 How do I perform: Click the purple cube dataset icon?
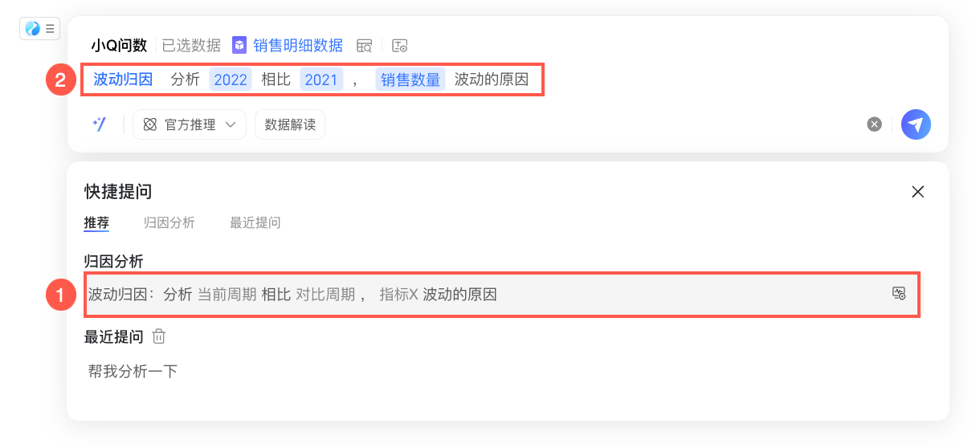[x=239, y=45]
